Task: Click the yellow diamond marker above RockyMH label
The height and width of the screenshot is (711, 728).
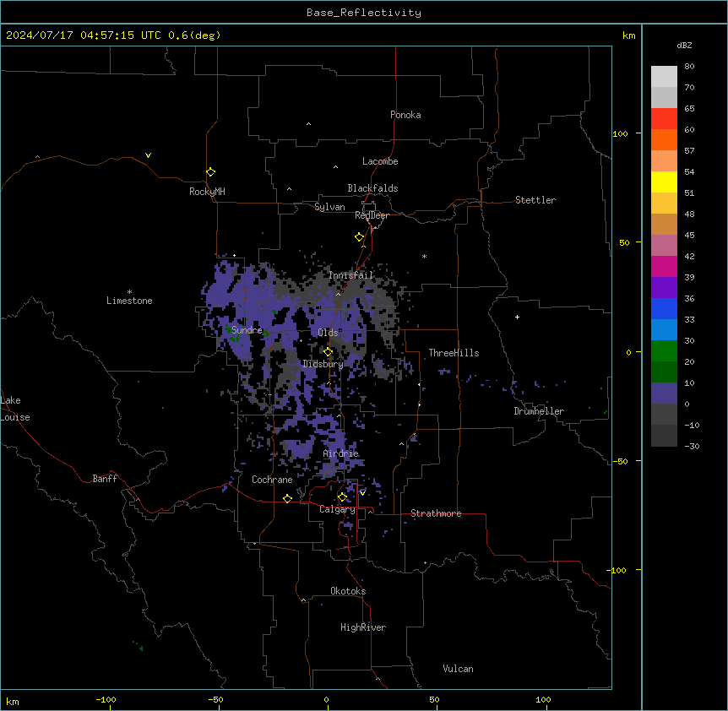Action: (x=210, y=171)
